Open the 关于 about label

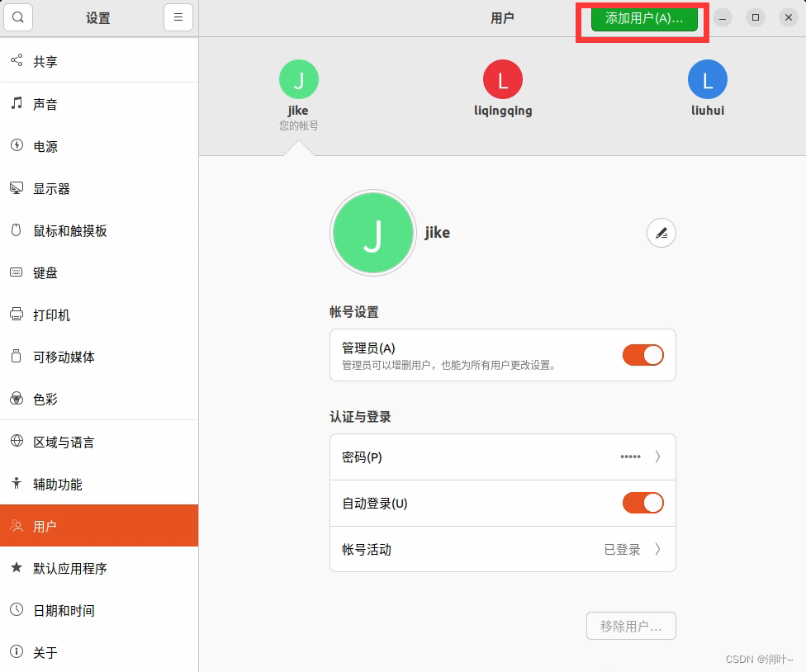coord(45,653)
